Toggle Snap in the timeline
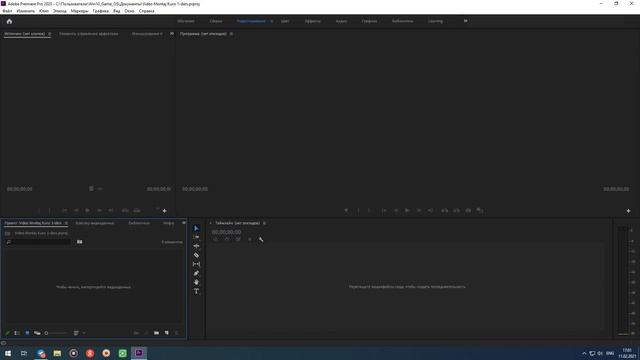This screenshot has height=360, width=640. pyautogui.click(x=227, y=240)
